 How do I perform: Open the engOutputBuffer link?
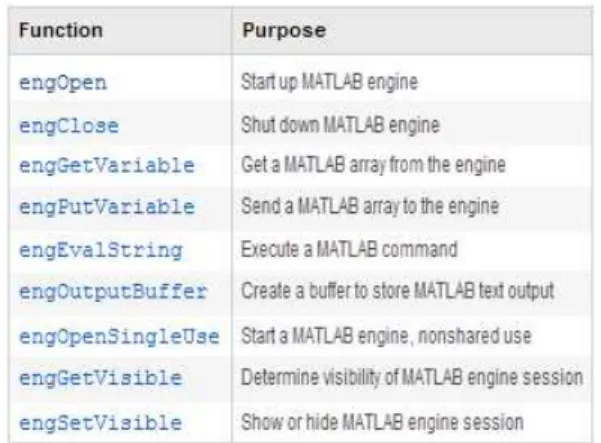point(113,292)
